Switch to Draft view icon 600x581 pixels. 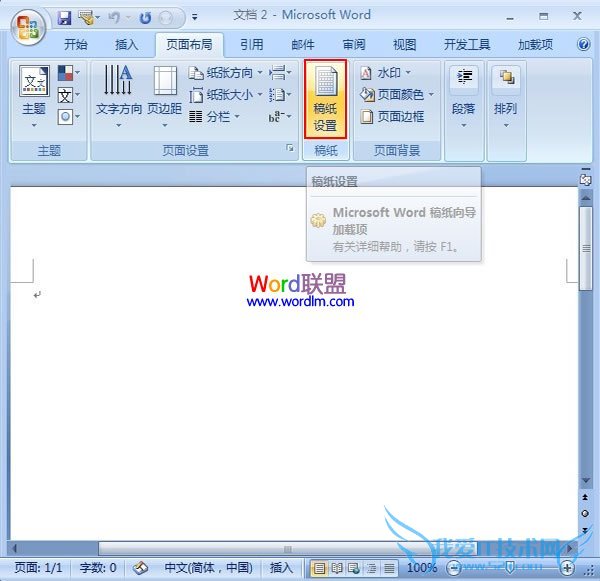389,568
